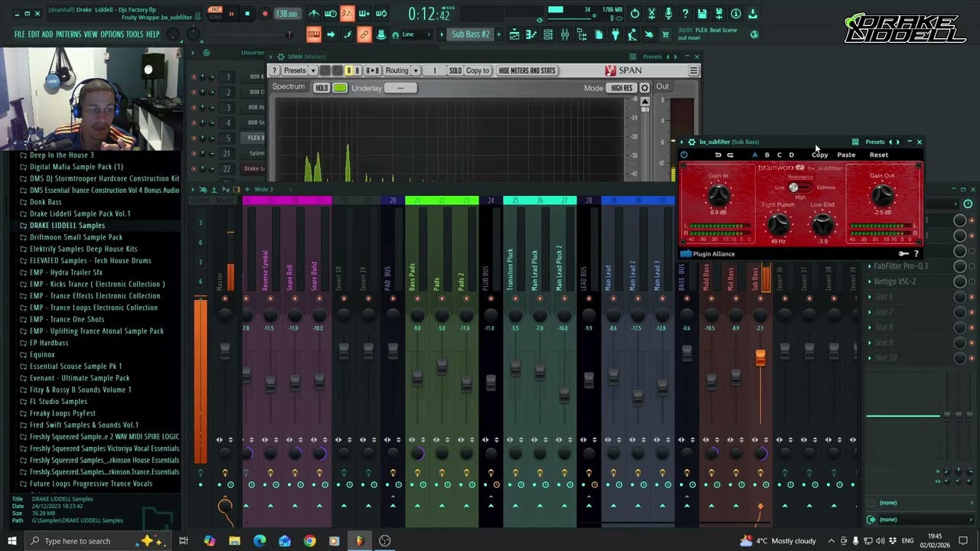Toggle the bx_subfilter power bypass button
This screenshot has height=551, width=980.
coord(684,155)
